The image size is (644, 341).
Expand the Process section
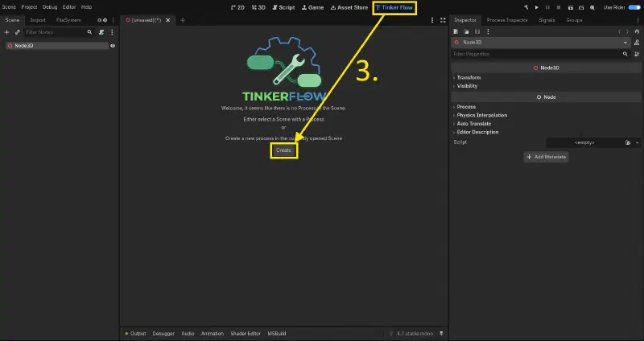point(464,107)
